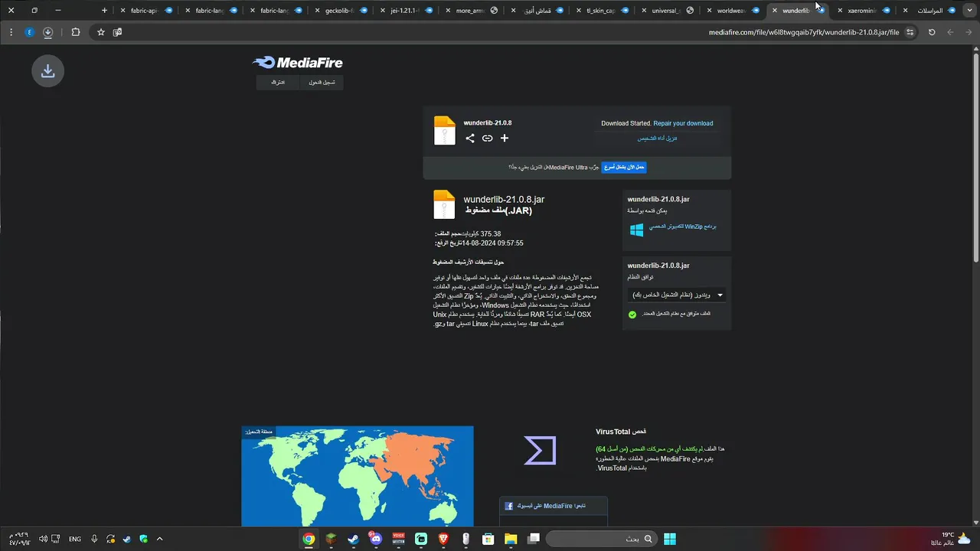The height and width of the screenshot is (551, 980).
Task: Click Repair your download link
Action: click(x=683, y=123)
